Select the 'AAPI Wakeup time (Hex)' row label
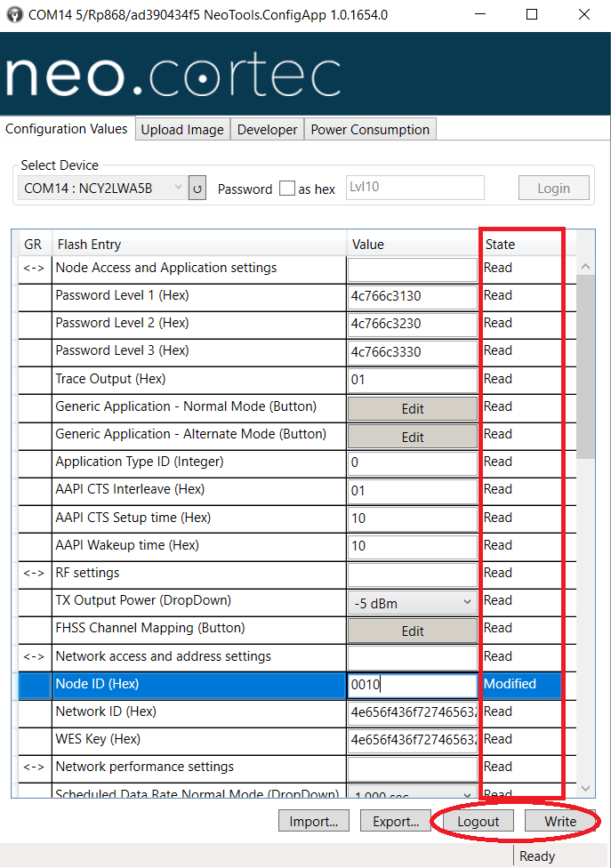Screen dimensions: 611x868 pos(127,545)
